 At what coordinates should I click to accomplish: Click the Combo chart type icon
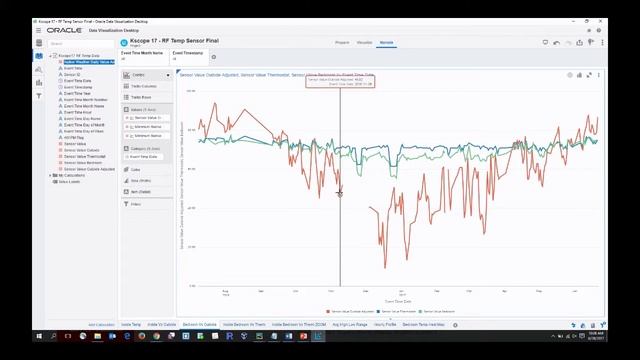(127, 75)
